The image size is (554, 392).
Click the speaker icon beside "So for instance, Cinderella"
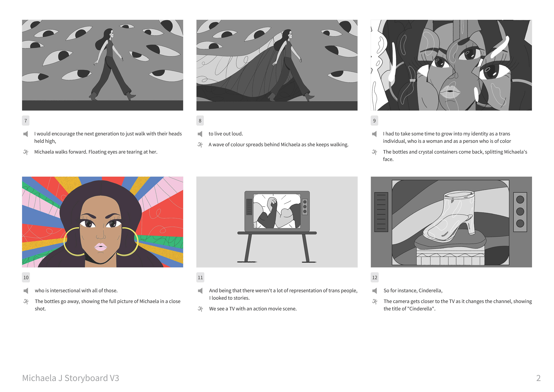tap(375, 291)
